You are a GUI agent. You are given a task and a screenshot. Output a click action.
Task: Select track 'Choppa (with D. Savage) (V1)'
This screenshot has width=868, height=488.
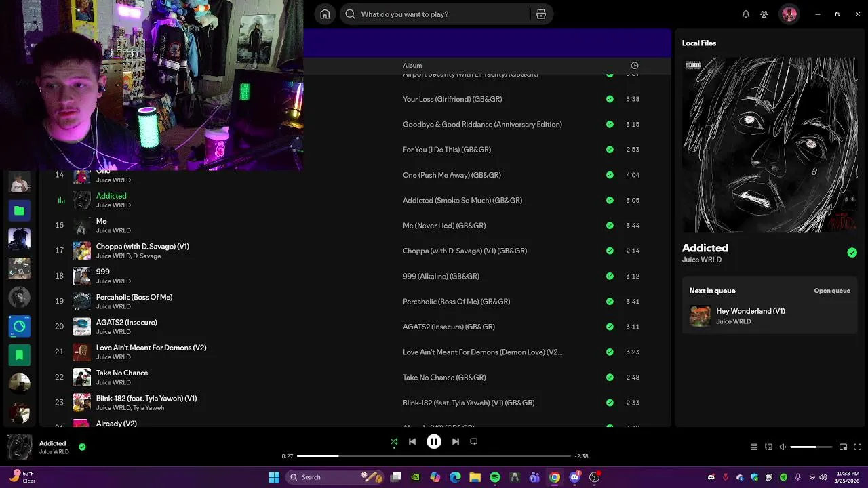click(142, 247)
